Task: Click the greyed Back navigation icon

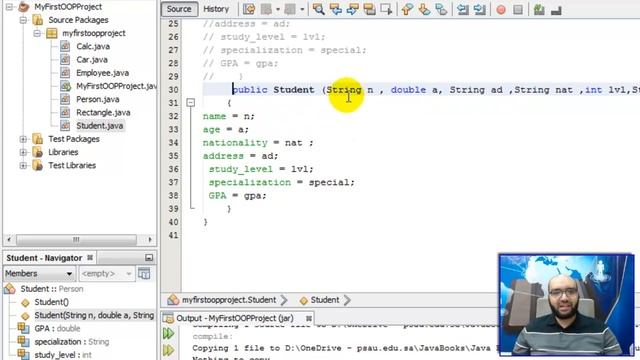Action: pos(267,9)
